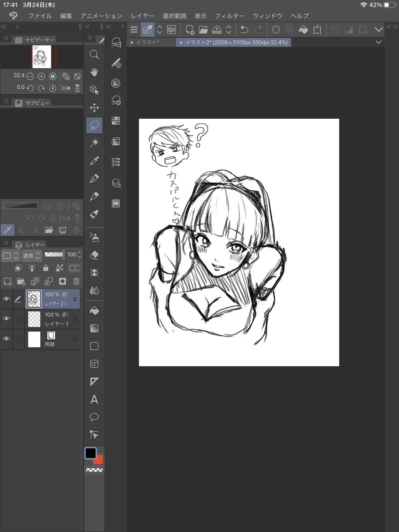Viewport: 399px width, 532px height.
Task: Click the New canvas icon in command bar
Action: [190, 29]
